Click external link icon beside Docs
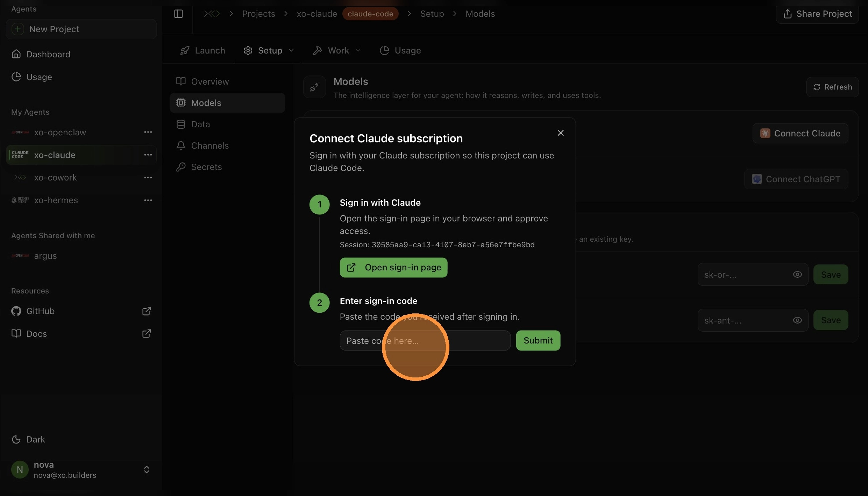The width and height of the screenshot is (868, 496). (x=147, y=334)
